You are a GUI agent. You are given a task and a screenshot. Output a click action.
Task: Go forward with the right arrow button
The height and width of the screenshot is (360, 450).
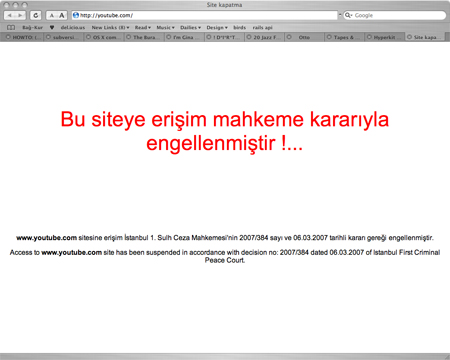20,15
